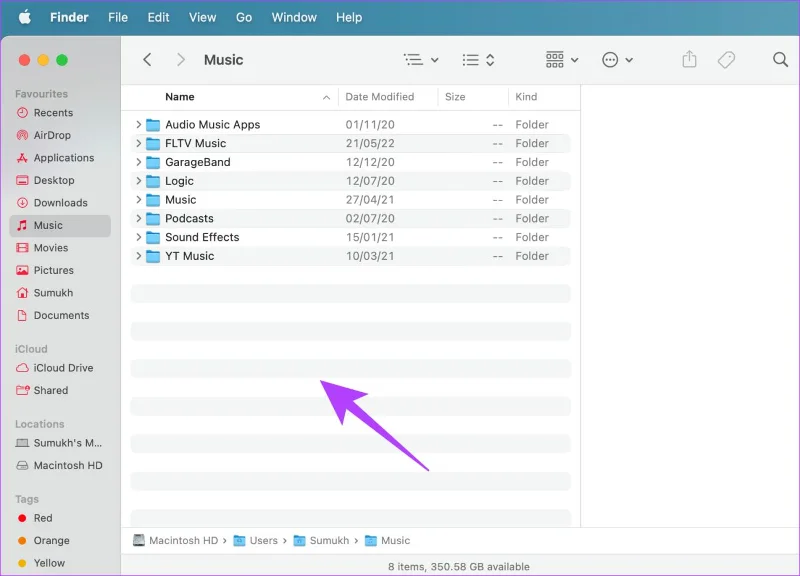Open the Window menu
Image resolution: width=800 pixels, height=576 pixels.
tap(294, 17)
